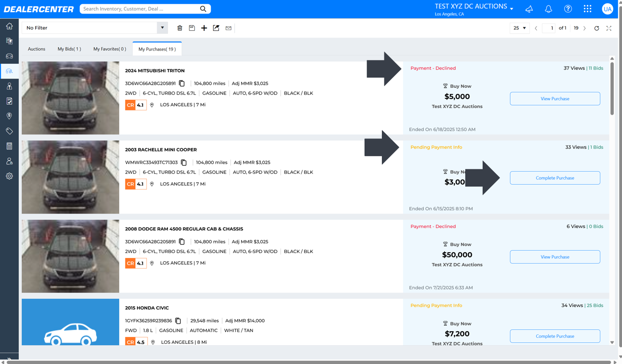Click the export icon in the toolbar
The height and width of the screenshot is (364, 622).
[x=216, y=28]
